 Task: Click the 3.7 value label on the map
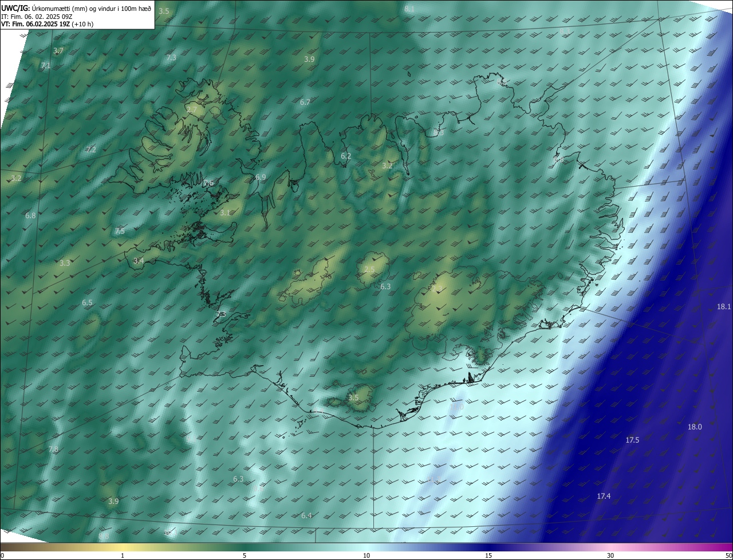[58, 51]
